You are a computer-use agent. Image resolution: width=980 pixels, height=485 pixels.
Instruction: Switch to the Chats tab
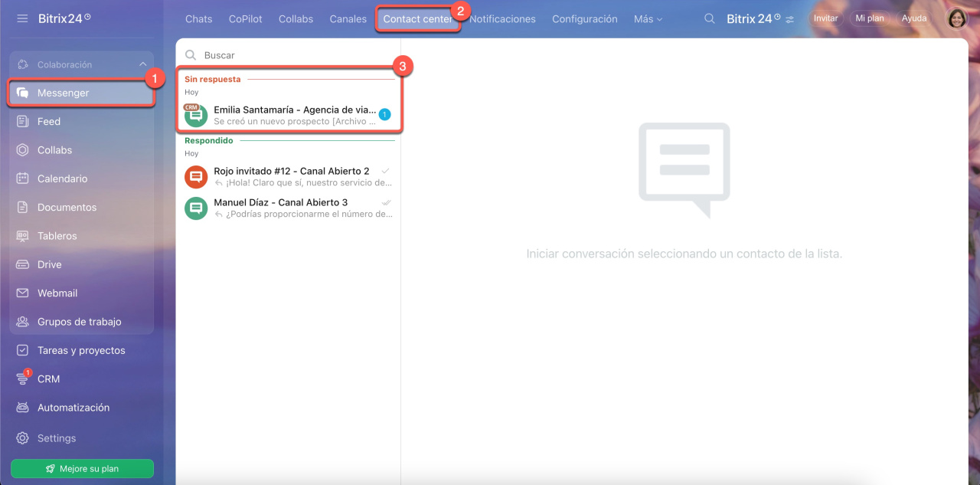(198, 18)
